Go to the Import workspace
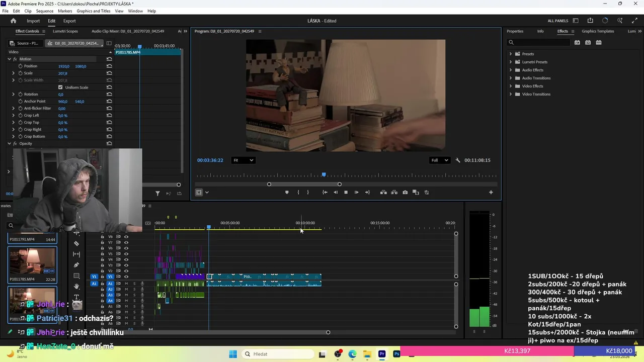644x362 pixels. pyautogui.click(x=33, y=21)
